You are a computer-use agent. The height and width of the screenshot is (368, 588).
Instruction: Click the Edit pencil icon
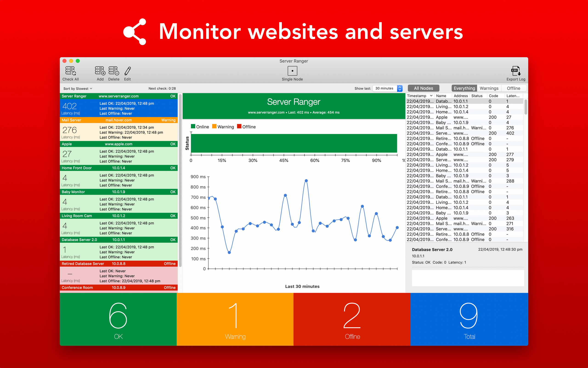pos(127,71)
